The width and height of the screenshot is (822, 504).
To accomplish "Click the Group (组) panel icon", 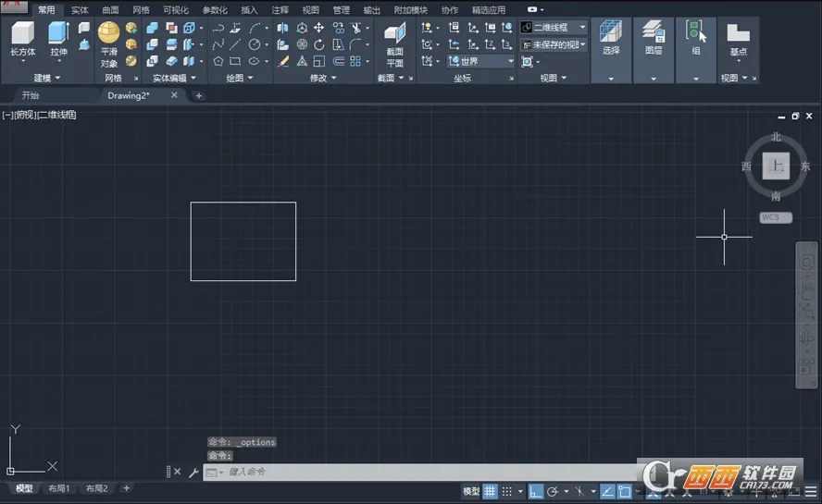I will tap(696, 38).
